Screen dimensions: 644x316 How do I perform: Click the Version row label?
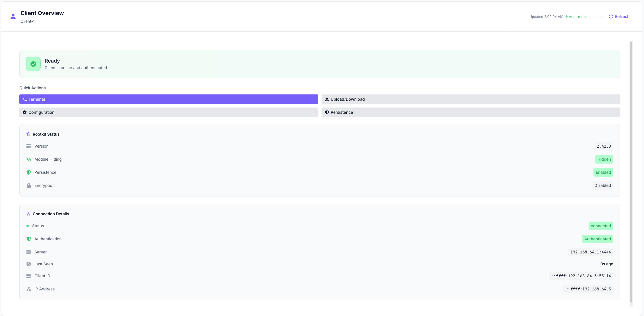point(42,146)
